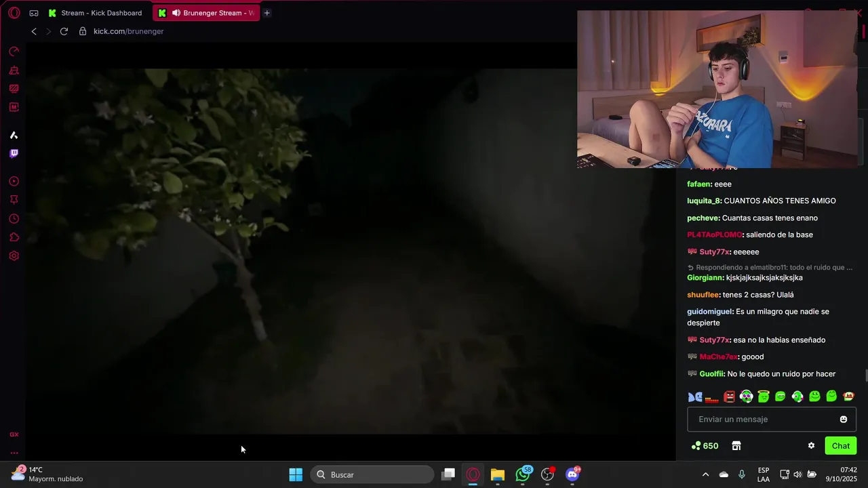Click message 'esa no la habias enseñado'
Viewport: 868px width, 488px height.
(x=779, y=340)
